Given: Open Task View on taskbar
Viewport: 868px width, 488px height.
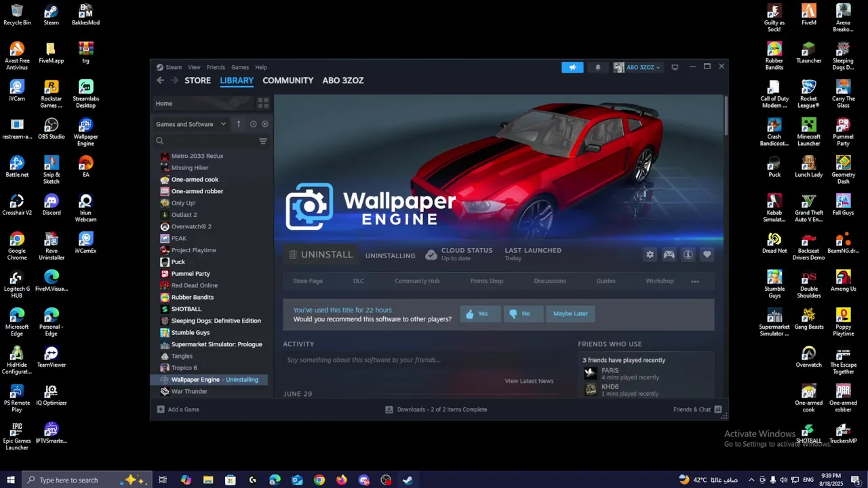Looking at the screenshot, I should coord(163,480).
